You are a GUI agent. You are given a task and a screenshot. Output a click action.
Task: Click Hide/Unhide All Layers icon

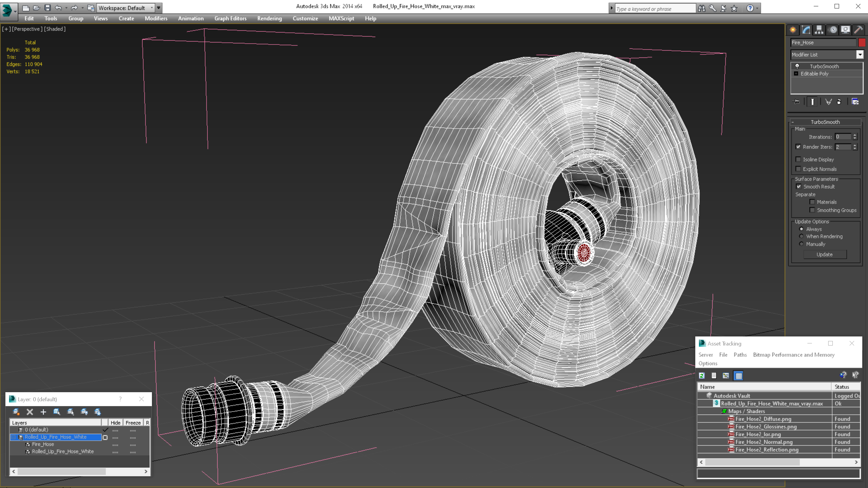click(x=84, y=411)
